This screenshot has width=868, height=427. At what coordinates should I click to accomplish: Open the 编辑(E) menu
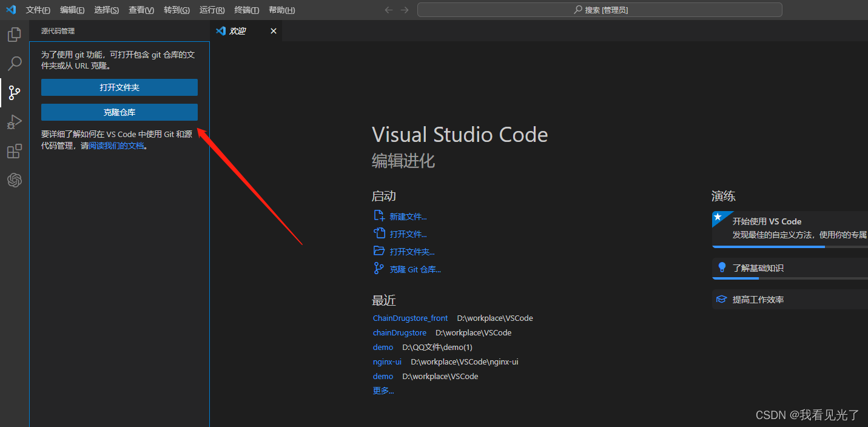[72, 10]
